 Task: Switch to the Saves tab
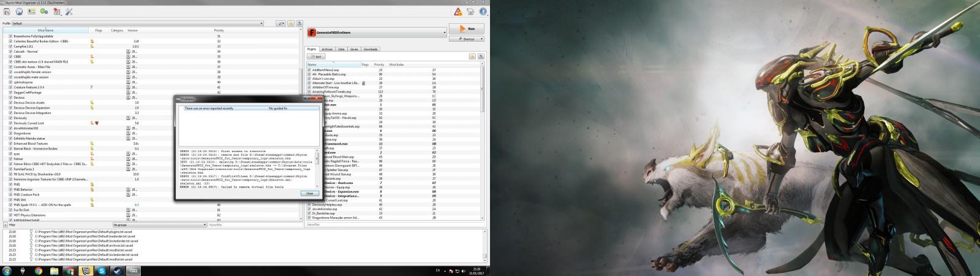tap(354, 49)
